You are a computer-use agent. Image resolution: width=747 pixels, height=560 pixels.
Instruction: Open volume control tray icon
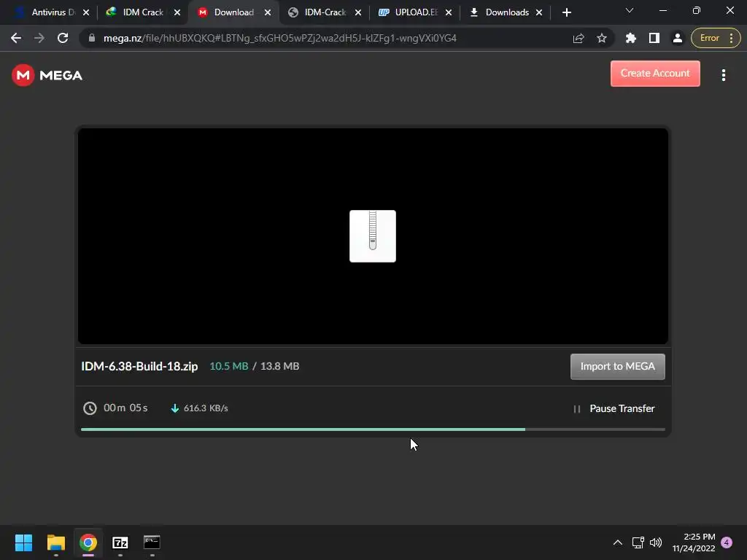(x=656, y=542)
